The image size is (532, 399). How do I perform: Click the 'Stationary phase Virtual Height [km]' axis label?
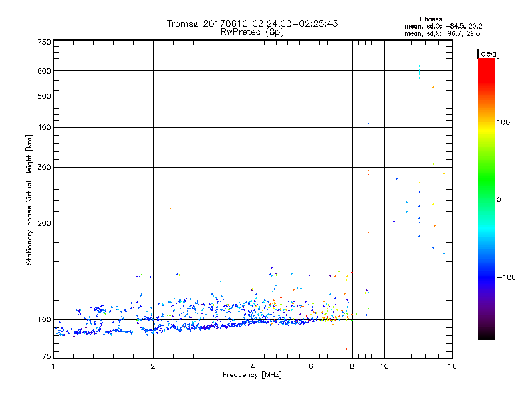29,200
